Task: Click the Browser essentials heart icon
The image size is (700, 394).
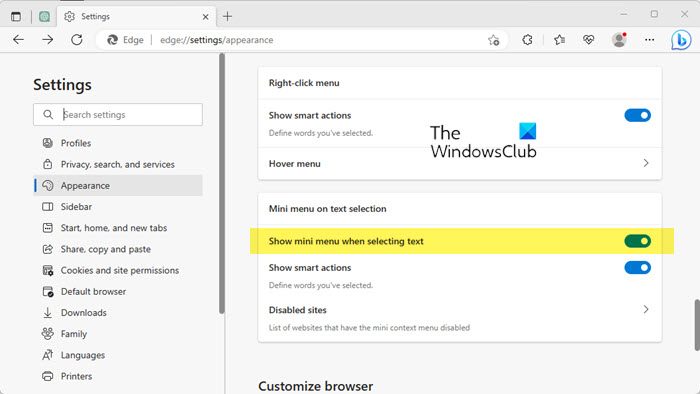Action: [588, 40]
